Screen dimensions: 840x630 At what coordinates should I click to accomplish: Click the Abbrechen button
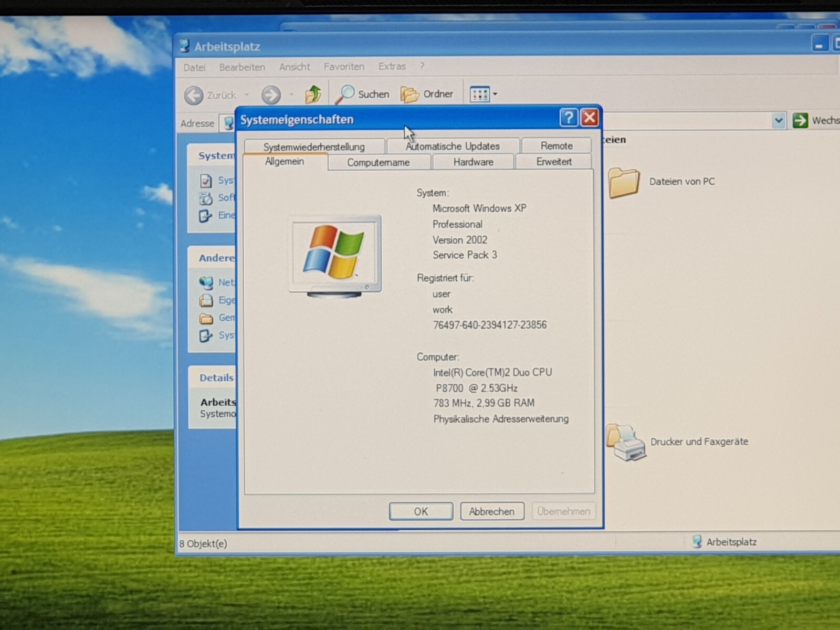pos(492,511)
